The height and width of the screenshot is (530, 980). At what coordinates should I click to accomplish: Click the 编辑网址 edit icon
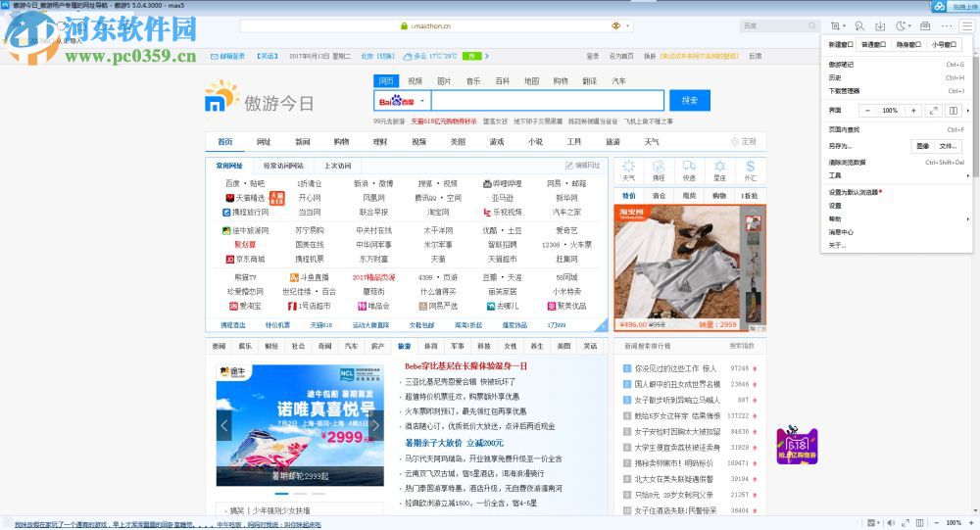(568, 166)
